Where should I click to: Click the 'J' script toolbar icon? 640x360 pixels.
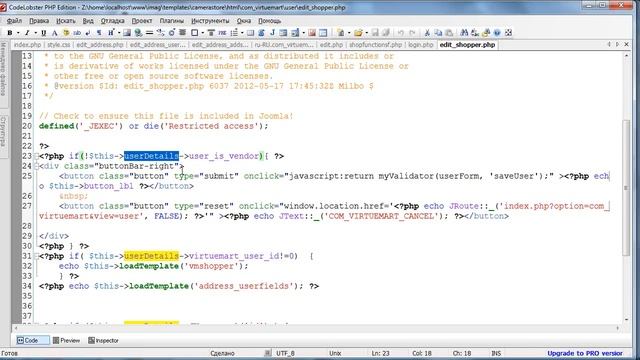[272, 33]
